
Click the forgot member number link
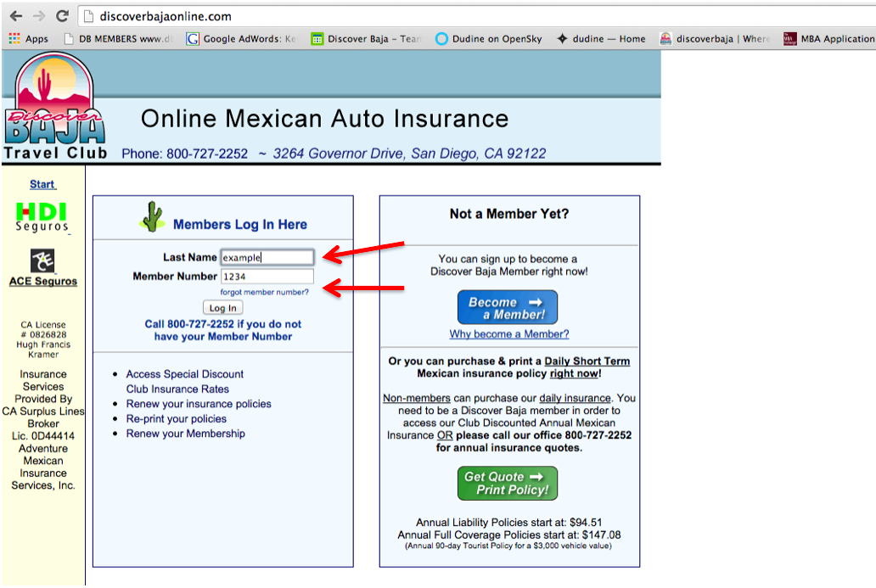click(x=265, y=292)
